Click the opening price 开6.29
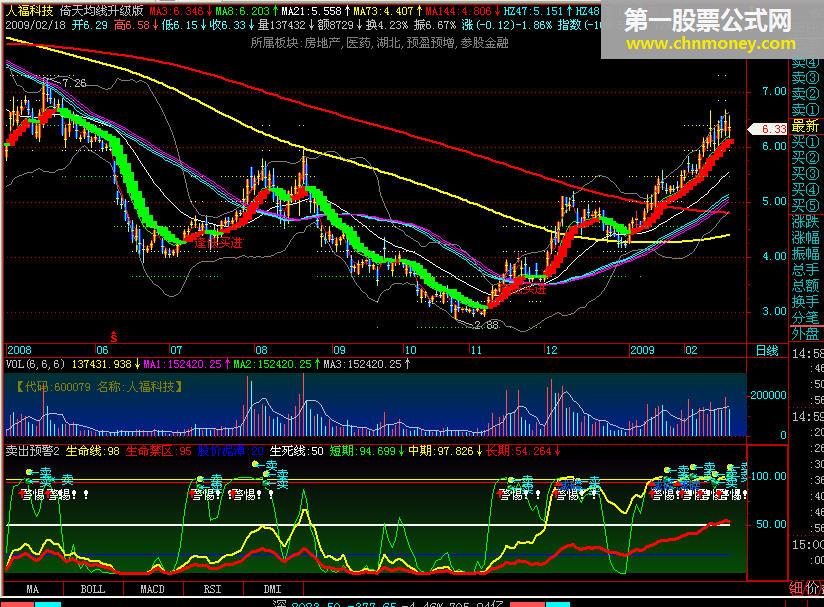The height and width of the screenshot is (607, 824). click(90, 25)
